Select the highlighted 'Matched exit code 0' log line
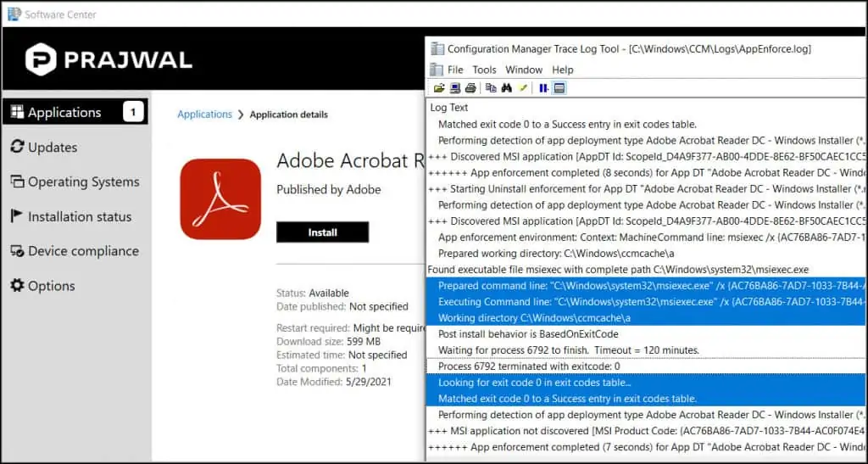This screenshot has width=868, height=464. click(645, 399)
